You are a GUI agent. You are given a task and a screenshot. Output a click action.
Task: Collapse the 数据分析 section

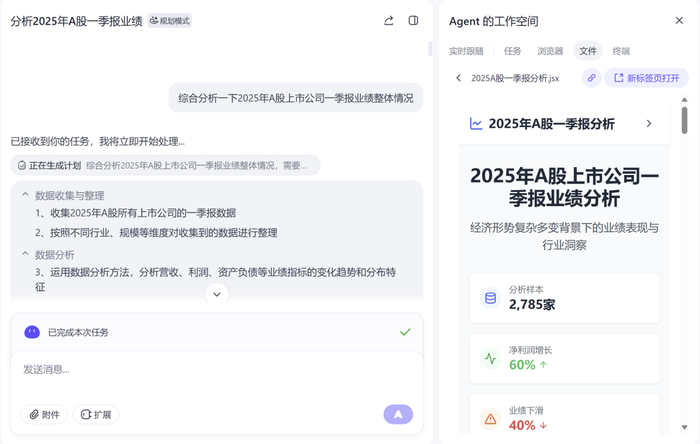(26, 254)
